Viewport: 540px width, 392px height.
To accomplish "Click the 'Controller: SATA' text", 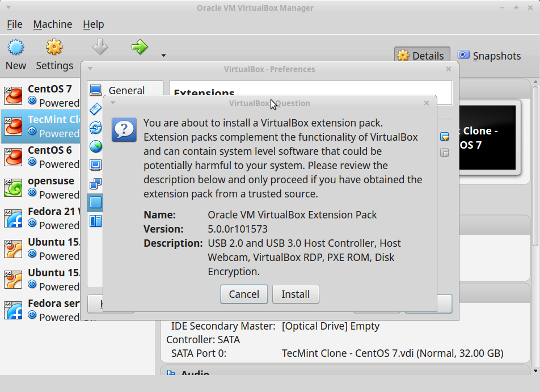I will 203,340.
